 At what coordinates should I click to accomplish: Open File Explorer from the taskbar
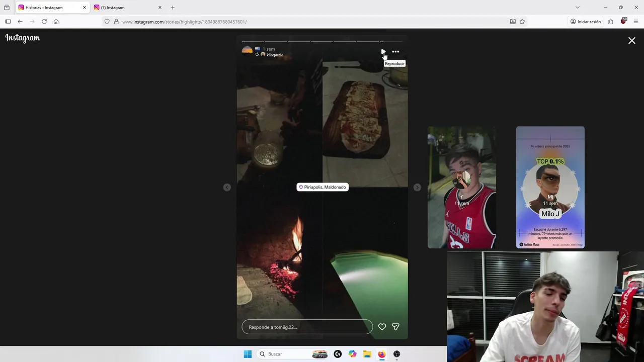click(367, 354)
